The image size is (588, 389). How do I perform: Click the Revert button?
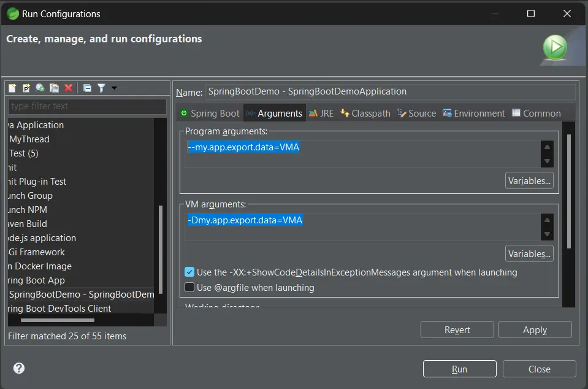click(x=457, y=329)
